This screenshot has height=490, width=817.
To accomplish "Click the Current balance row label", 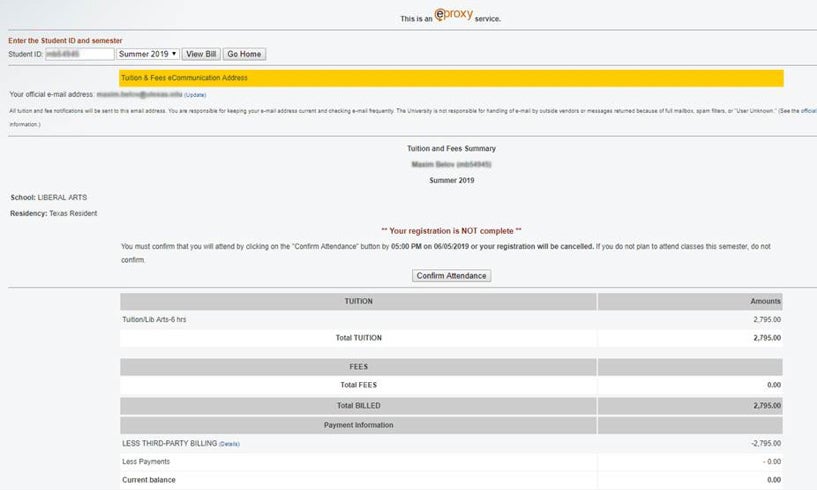I will coord(148,480).
